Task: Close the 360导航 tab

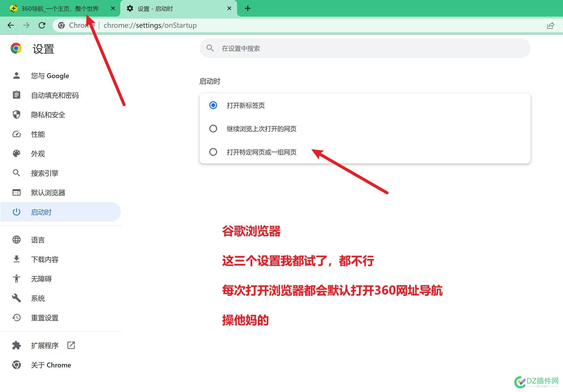Action: (113, 9)
